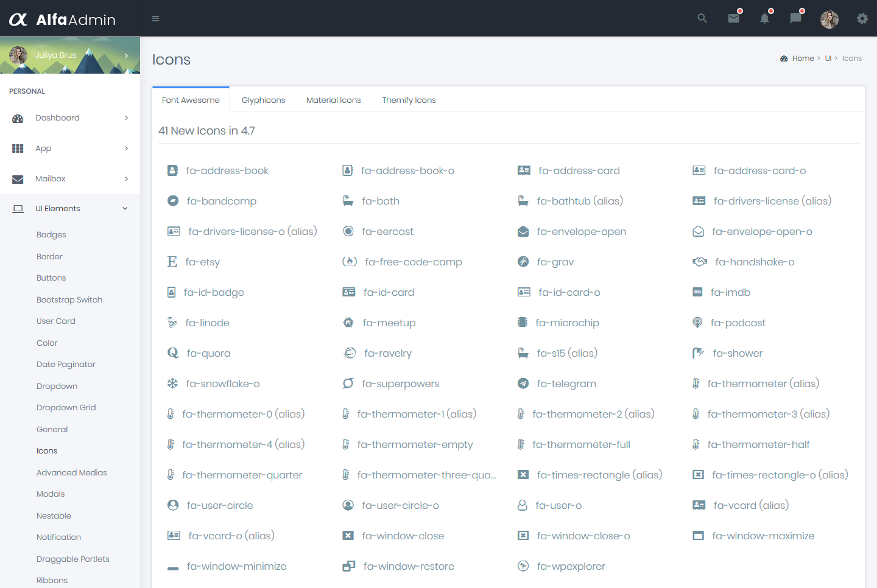Click the fa-times-rectangle-o (alias) label
This screenshot has width=877, height=588.
click(780, 475)
